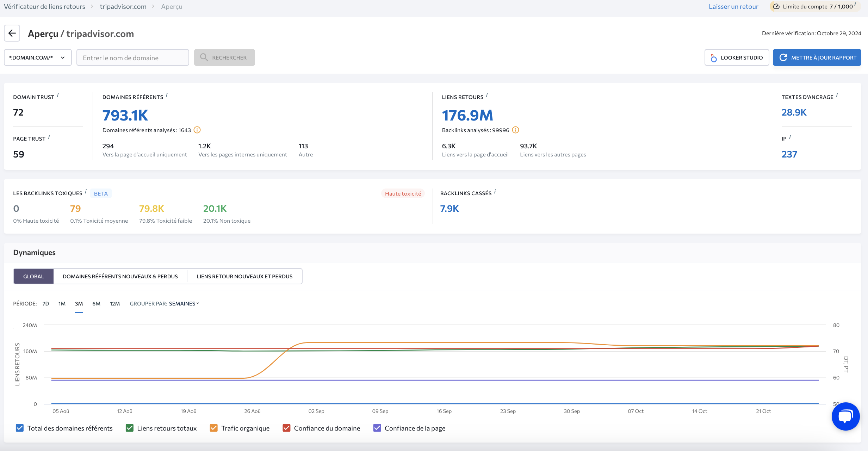The height and width of the screenshot is (451, 868).
Task: Toggle Trafic organique checkbox
Action: click(214, 428)
